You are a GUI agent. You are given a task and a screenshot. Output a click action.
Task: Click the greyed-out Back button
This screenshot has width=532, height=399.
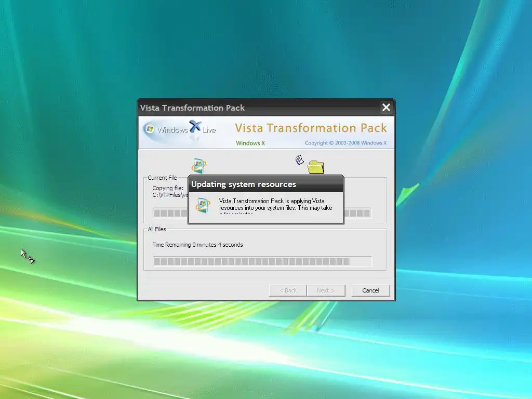288,290
